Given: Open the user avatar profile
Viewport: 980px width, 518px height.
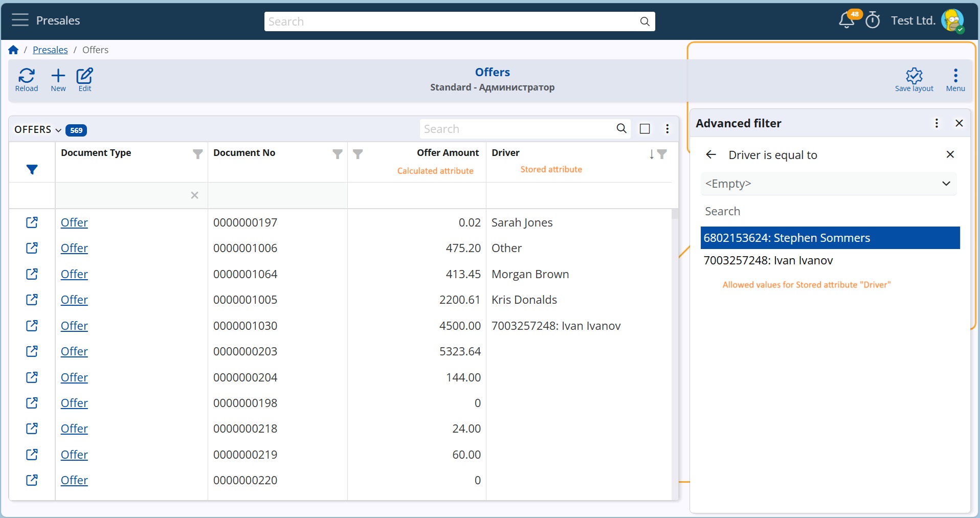Looking at the screenshot, I should point(952,20).
